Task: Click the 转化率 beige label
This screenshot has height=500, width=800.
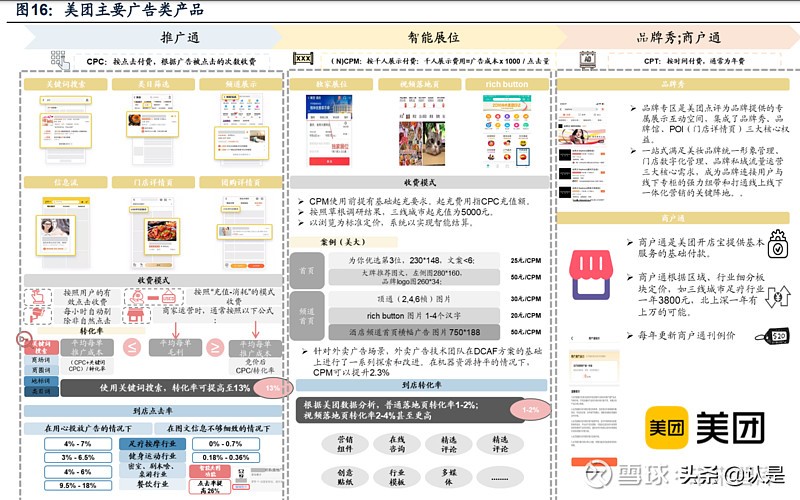Action: pos(91,331)
